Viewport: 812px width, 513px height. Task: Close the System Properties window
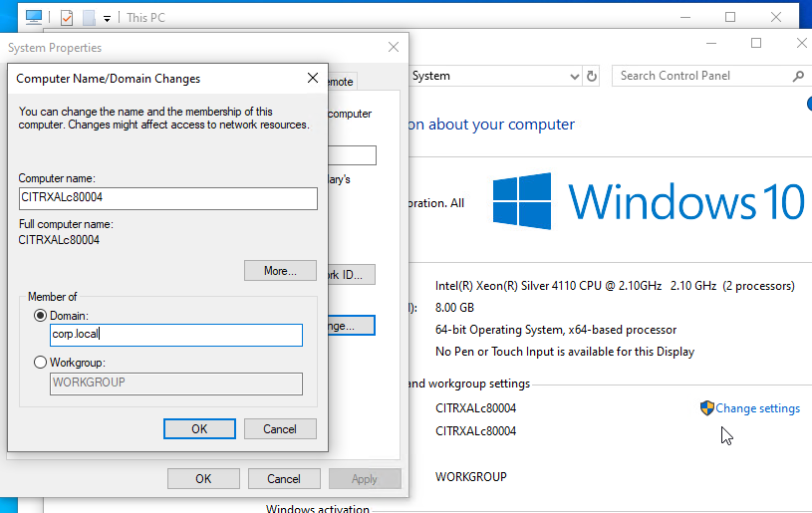tap(394, 47)
